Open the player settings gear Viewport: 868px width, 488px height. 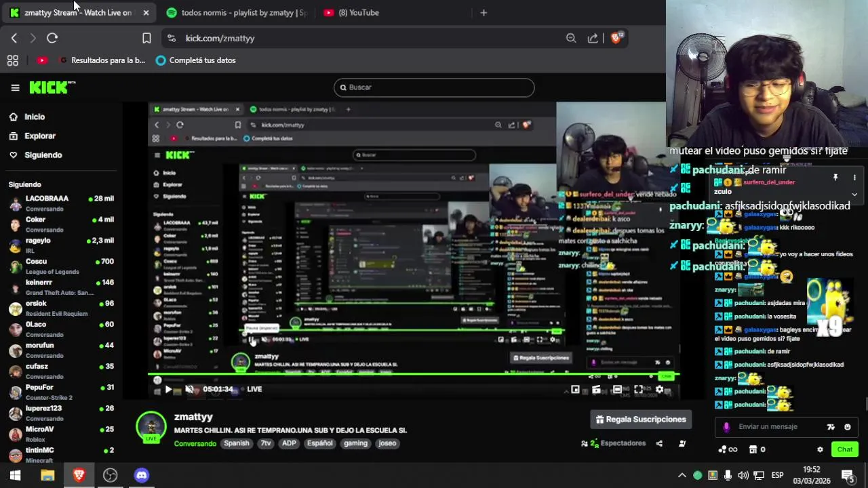[659, 390]
